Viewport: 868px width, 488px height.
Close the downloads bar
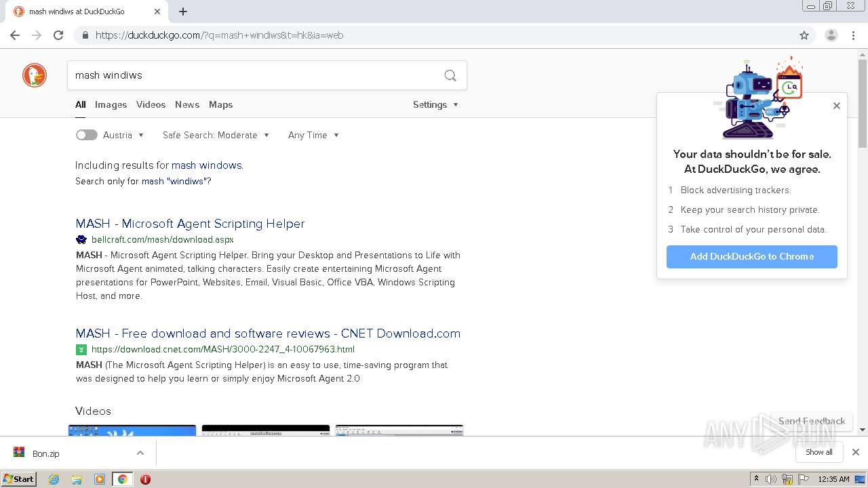[x=856, y=452]
